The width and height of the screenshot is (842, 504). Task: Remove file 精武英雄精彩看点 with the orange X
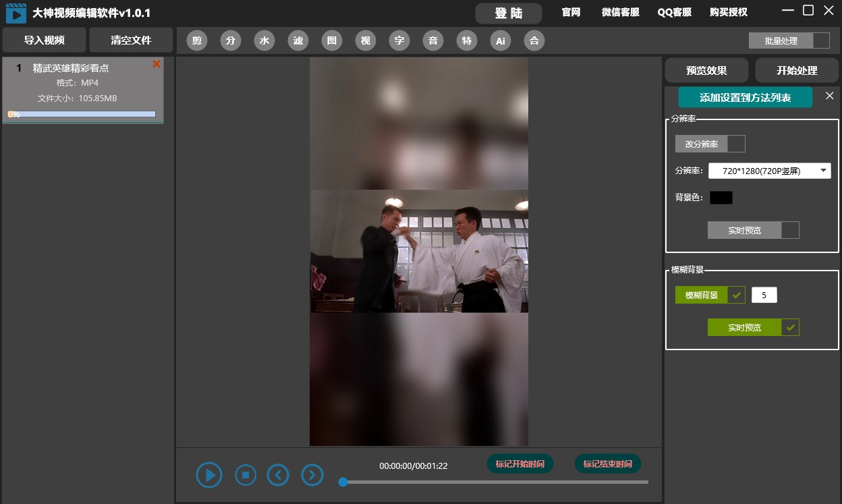(157, 64)
